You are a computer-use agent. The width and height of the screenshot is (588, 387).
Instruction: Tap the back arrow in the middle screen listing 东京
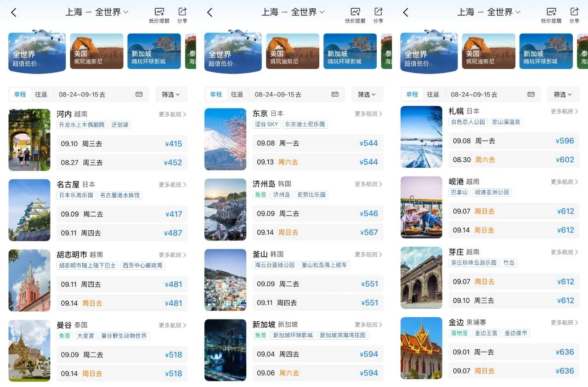[x=210, y=12]
